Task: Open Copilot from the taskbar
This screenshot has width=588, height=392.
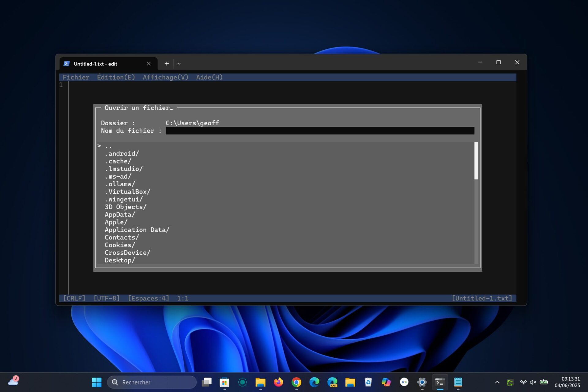Action: point(386,382)
